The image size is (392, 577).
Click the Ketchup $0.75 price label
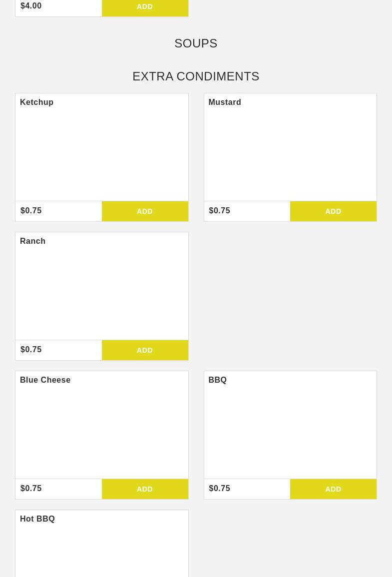point(31,210)
